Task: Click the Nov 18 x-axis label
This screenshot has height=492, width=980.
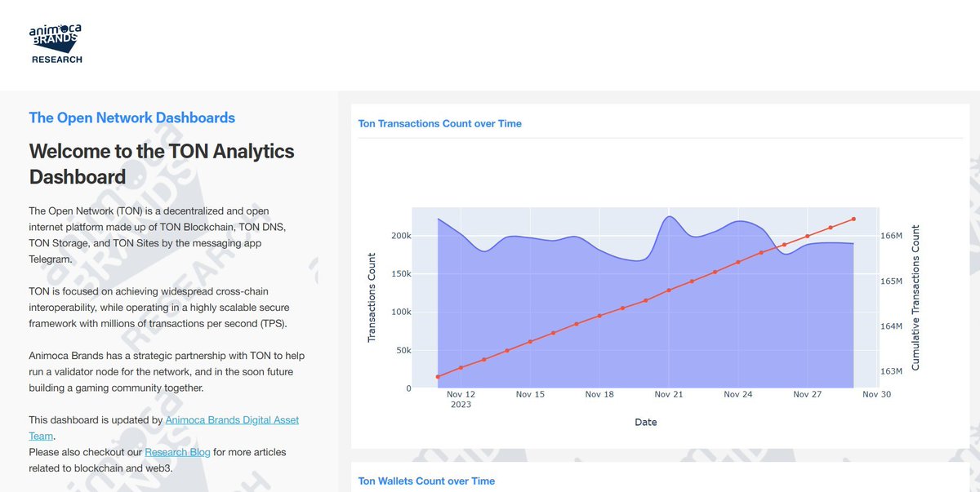Action: (599, 394)
